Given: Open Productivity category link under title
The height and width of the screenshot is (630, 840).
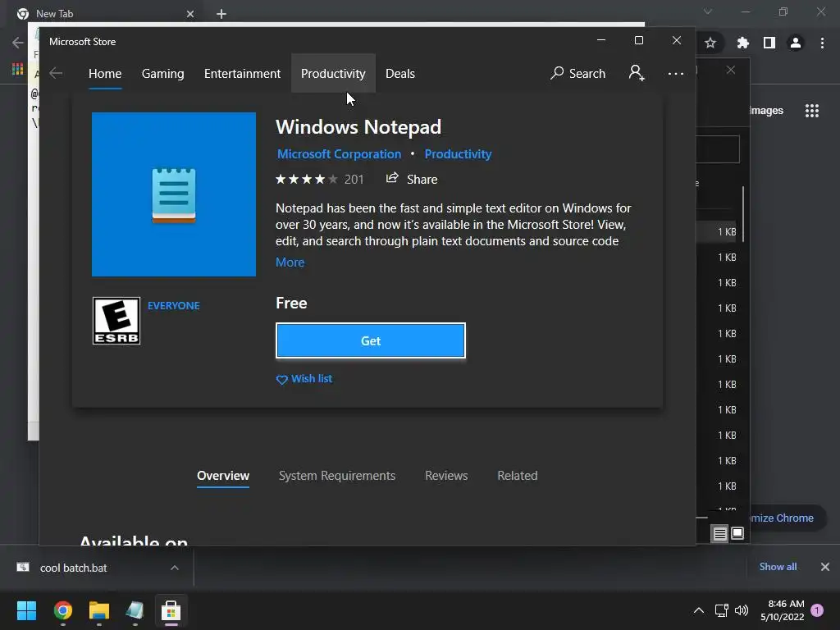Looking at the screenshot, I should (x=458, y=153).
